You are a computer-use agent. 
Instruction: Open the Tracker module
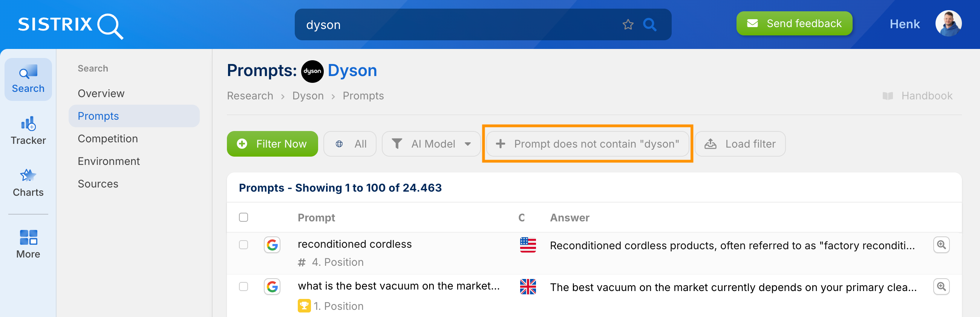(28, 131)
